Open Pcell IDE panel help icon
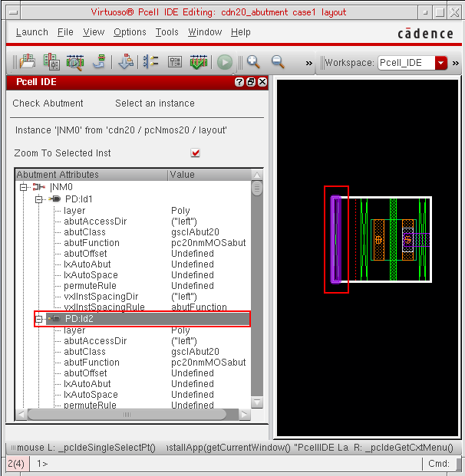 [x=239, y=82]
